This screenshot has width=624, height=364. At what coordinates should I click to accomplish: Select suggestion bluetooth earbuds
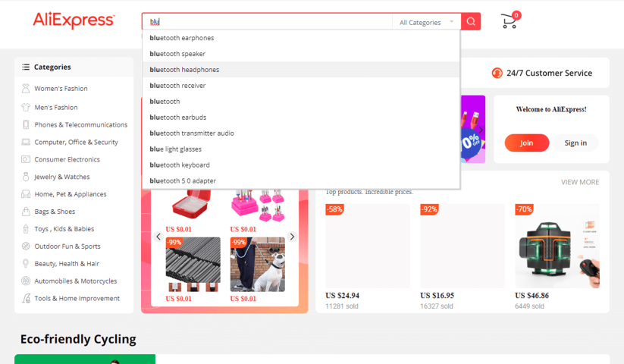pos(301,118)
